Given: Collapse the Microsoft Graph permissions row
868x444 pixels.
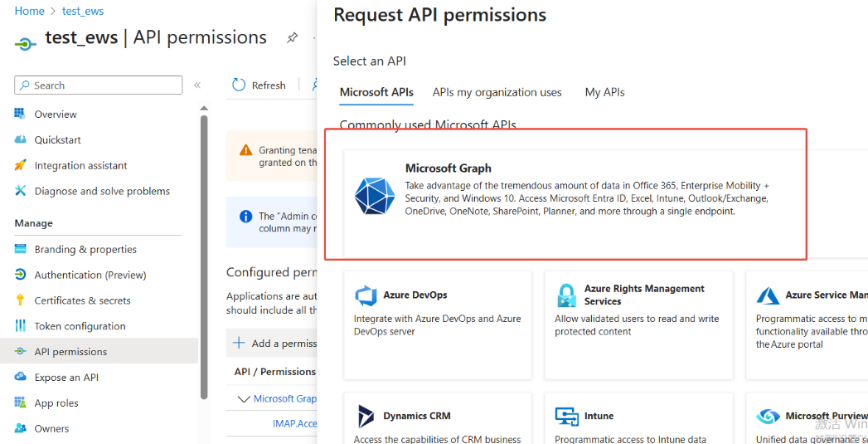Looking at the screenshot, I should click(243, 399).
